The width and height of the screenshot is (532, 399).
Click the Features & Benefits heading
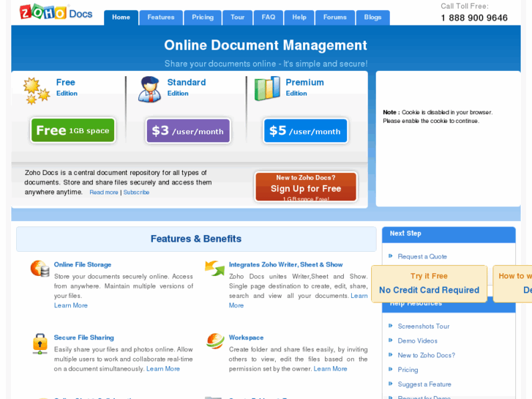(x=196, y=239)
